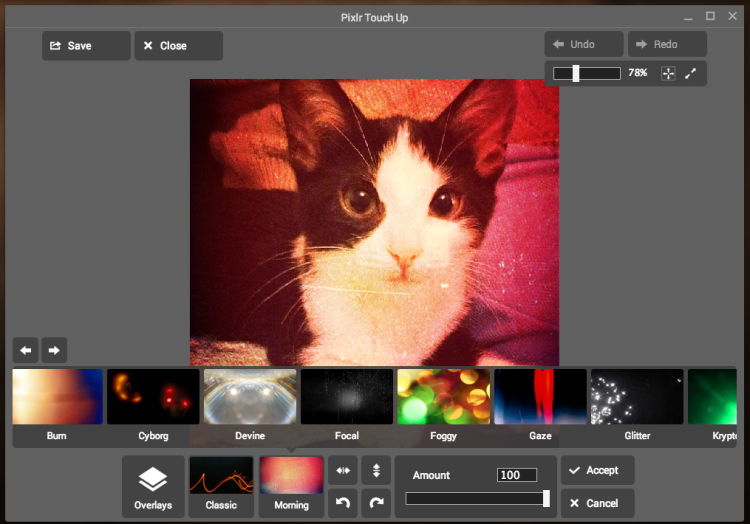Redo the last edit
Viewport: 750px width, 524px height.
click(667, 44)
